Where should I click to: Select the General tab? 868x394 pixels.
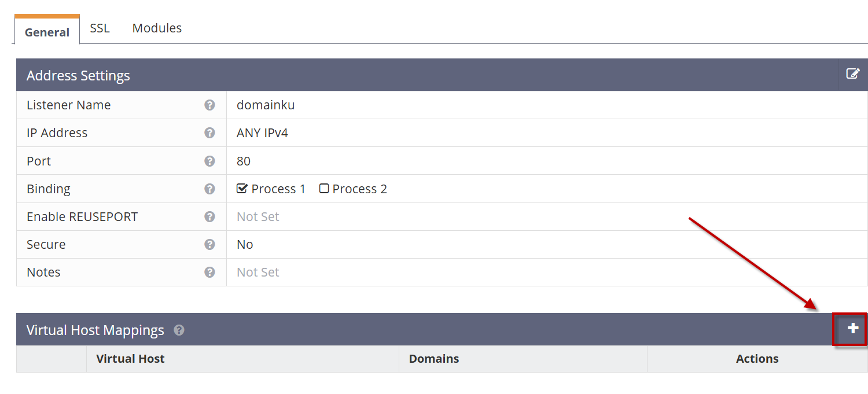(47, 32)
